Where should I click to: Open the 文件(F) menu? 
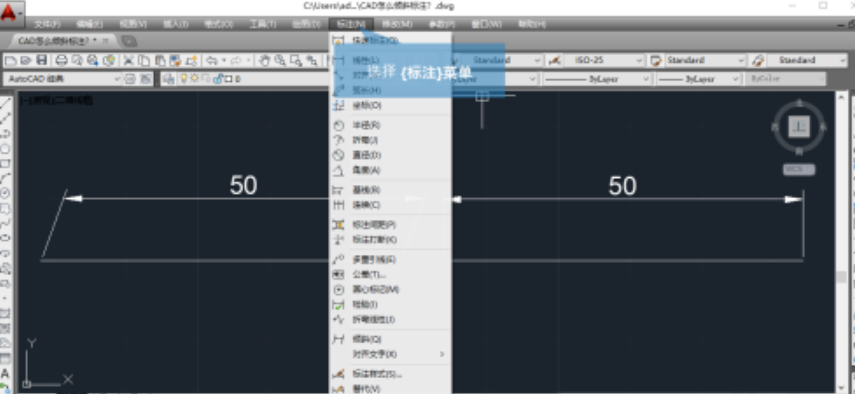click(x=47, y=24)
